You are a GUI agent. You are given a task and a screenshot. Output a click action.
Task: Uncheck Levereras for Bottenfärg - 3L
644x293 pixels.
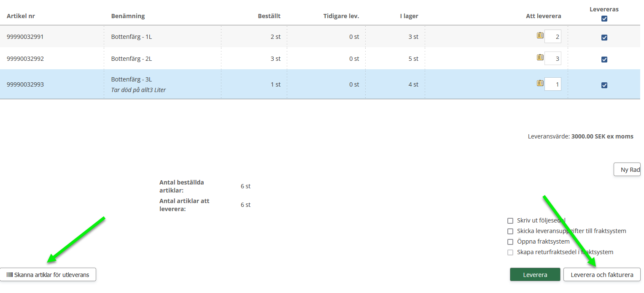[604, 85]
